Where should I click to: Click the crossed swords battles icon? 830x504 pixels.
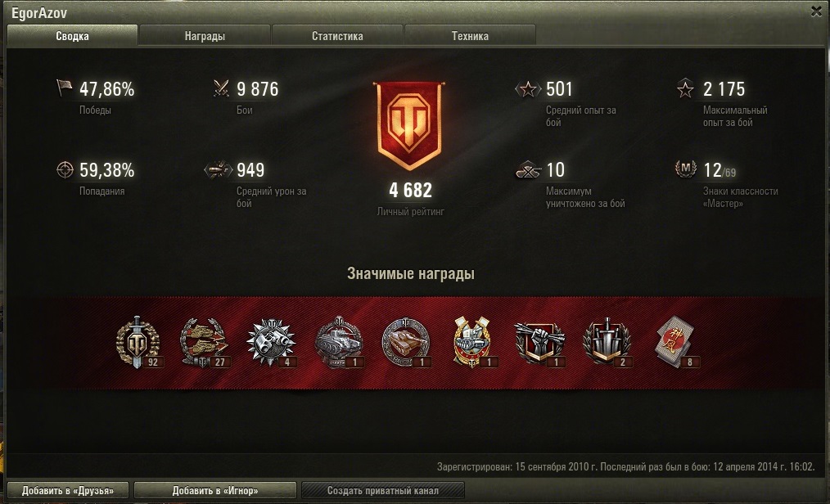[x=221, y=88]
